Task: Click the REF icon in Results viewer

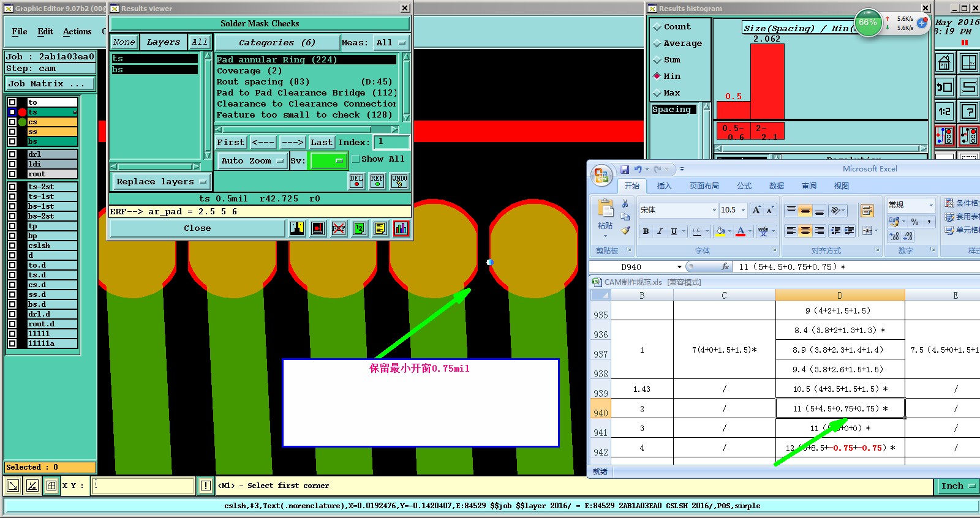Action: tap(377, 181)
